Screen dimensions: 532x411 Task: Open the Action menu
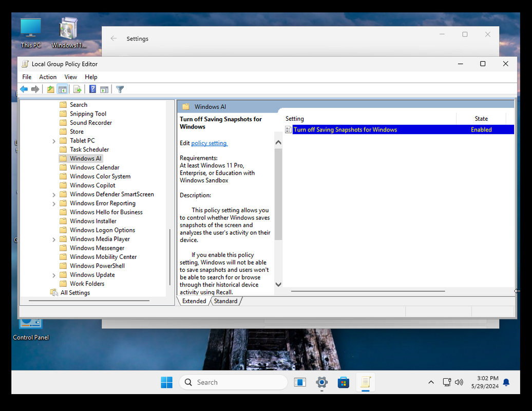point(48,77)
